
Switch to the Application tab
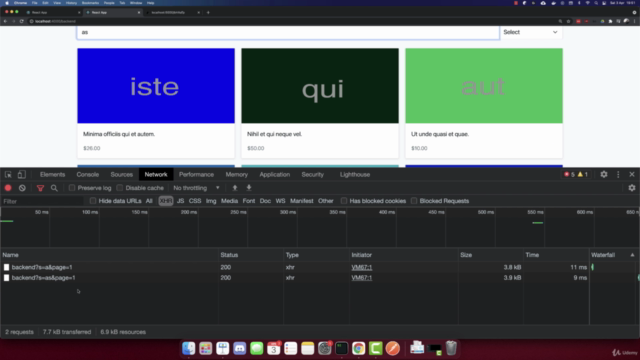pos(275,174)
